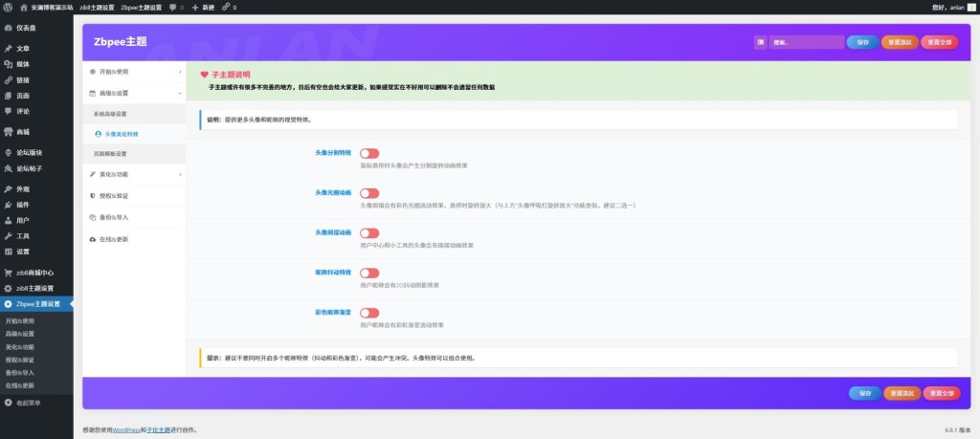Open 开始&使用 in the sidebar submenu

click(x=20, y=321)
